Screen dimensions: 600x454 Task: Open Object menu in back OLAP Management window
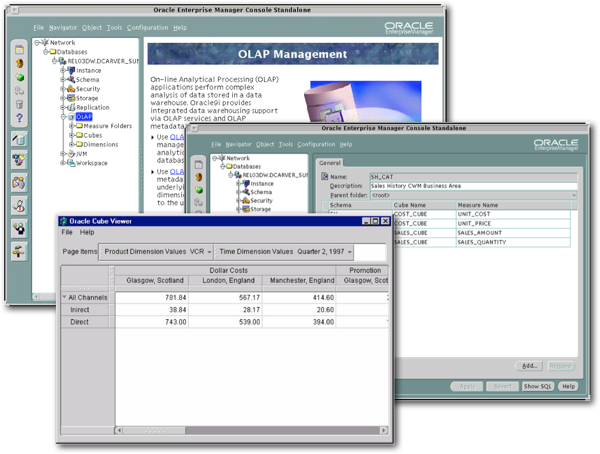(92, 28)
